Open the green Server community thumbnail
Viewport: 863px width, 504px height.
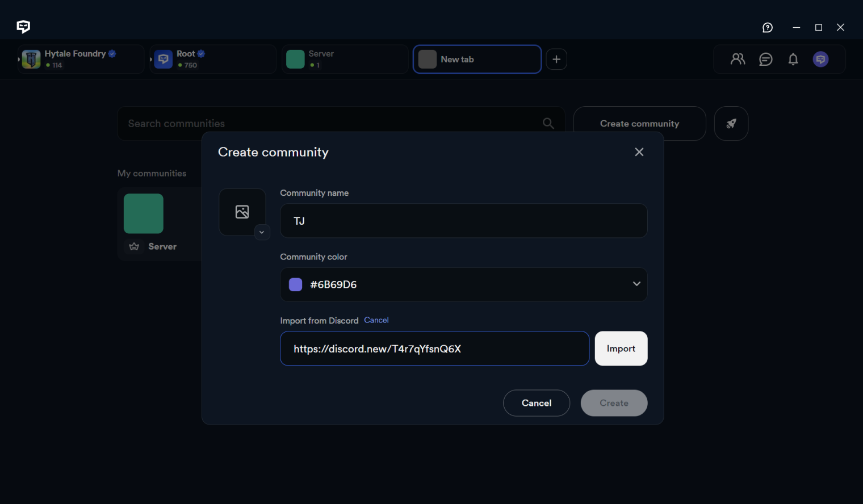144,213
